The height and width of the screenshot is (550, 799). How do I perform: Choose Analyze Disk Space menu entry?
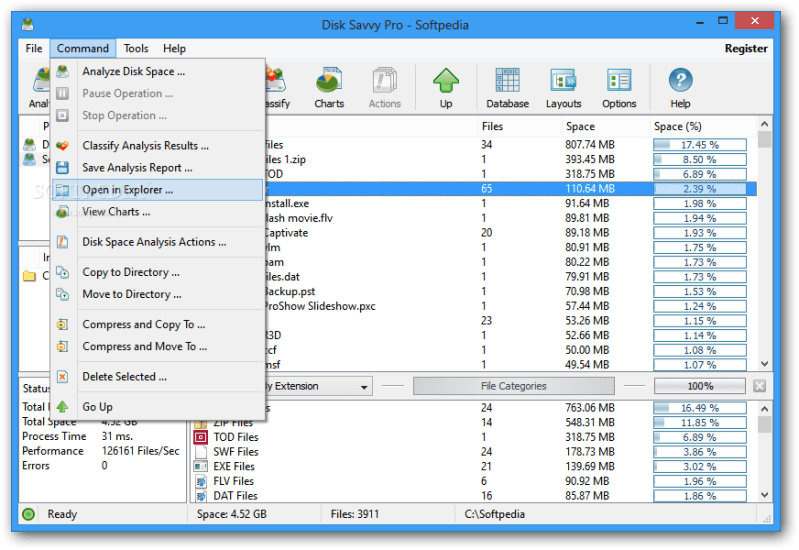tap(157, 71)
